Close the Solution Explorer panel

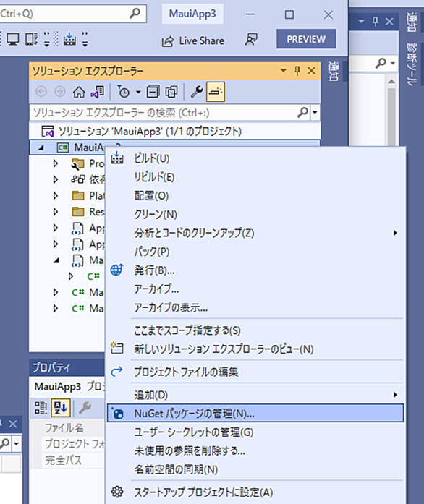[311, 70]
